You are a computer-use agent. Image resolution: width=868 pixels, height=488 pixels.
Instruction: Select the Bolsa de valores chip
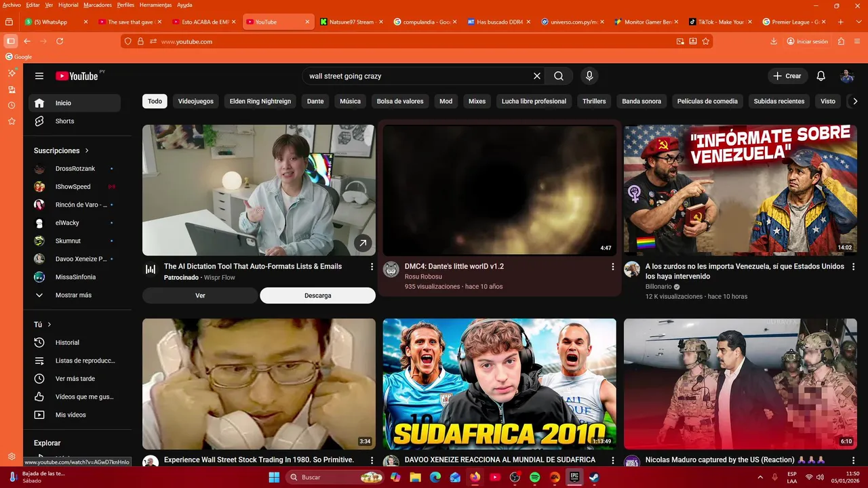pos(400,101)
